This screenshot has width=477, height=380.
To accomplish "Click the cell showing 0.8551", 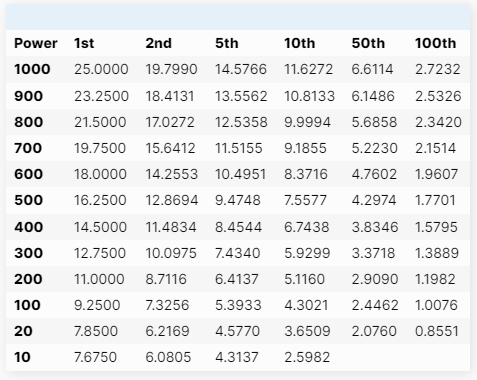I will tap(437, 331).
